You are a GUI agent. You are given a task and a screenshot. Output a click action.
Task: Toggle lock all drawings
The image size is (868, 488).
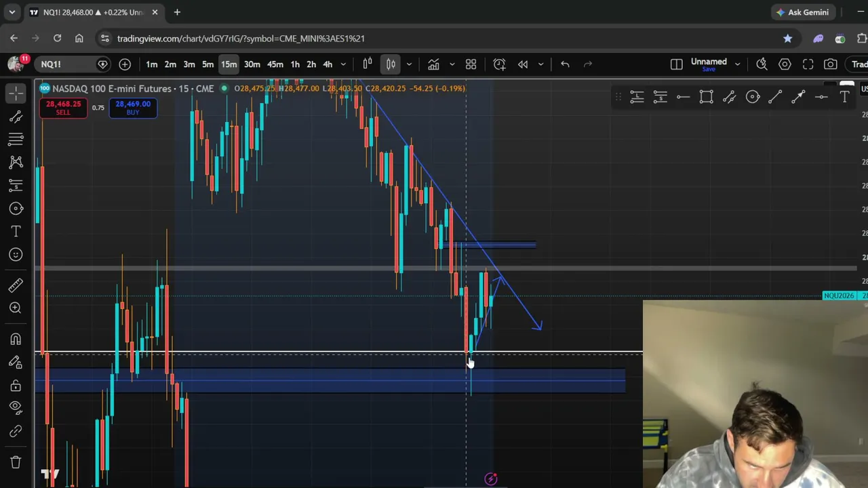(16, 386)
